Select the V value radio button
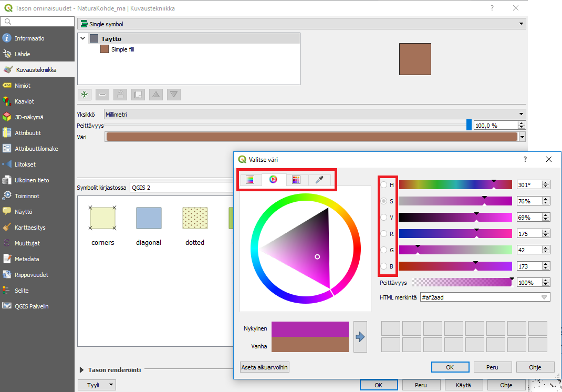Screen dimensions: 562x392 pyautogui.click(x=384, y=218)
